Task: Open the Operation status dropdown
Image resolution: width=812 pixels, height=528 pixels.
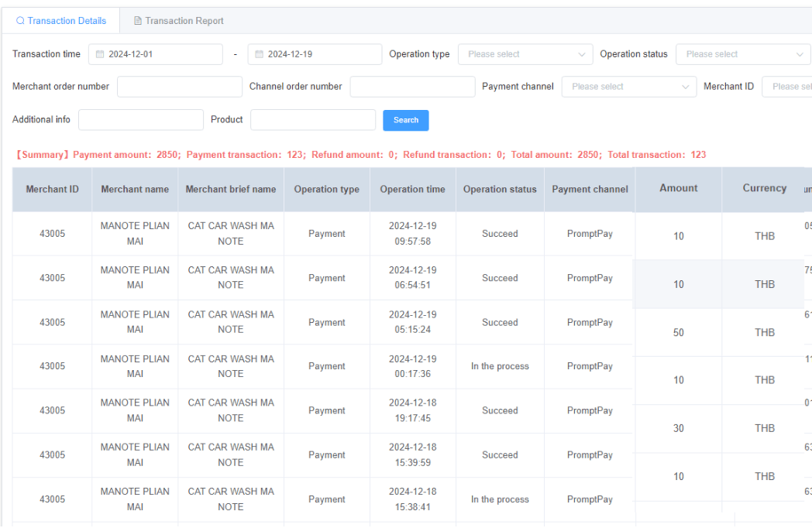Action: pyautogui.click(x=743, y=54)
